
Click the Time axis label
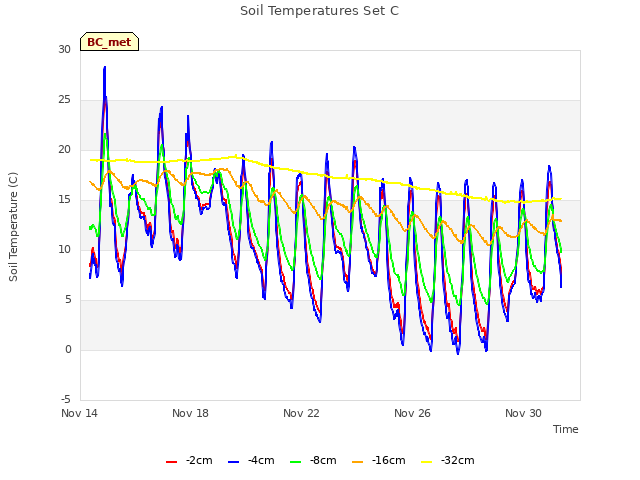[x=566, y=429]
